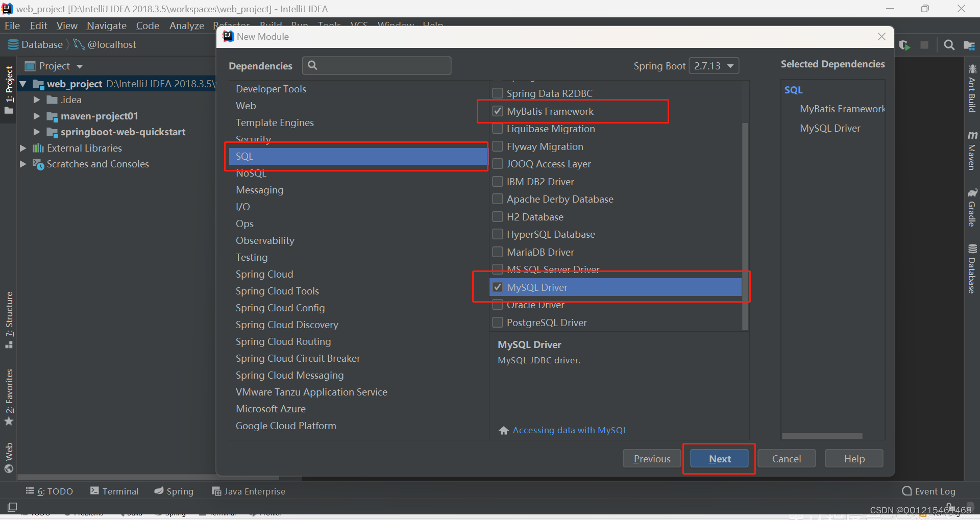Toggle the 1: Project side panel
980x520 pixels.
(x=9, y=90)
